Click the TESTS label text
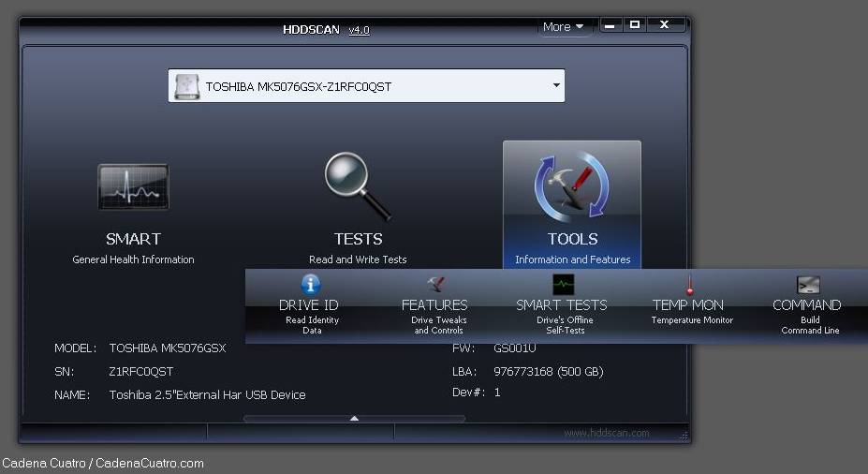 coord(359,239)
